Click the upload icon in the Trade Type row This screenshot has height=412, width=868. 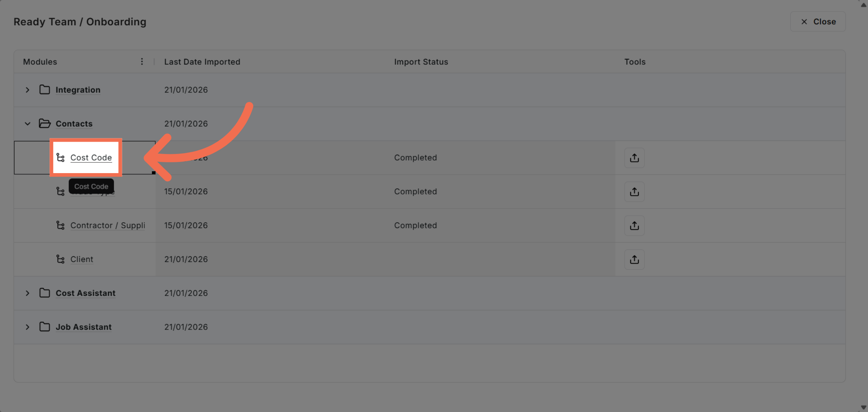pos(634,192)
